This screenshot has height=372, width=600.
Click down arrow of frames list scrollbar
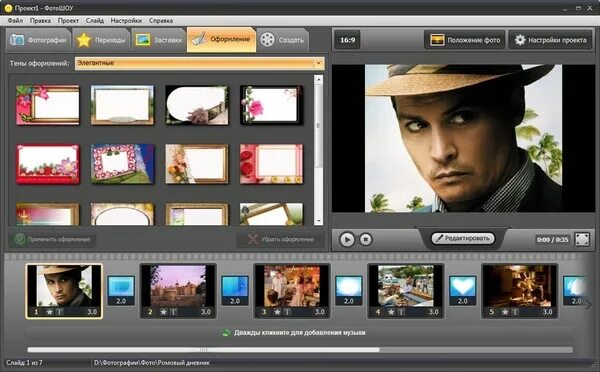click(318, 222)
